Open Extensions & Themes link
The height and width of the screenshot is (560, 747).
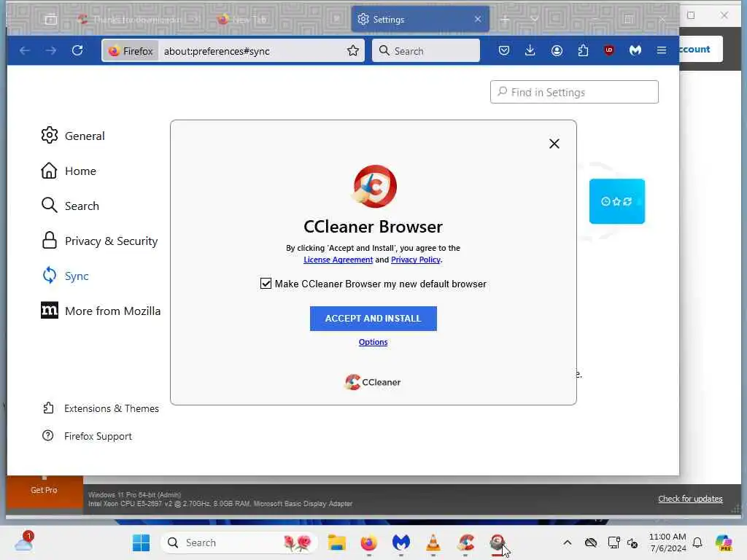pos(101,408)
